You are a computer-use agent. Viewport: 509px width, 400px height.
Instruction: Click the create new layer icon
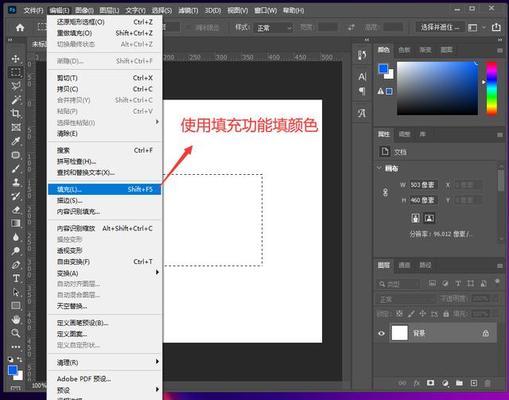(x=473, y=383)
